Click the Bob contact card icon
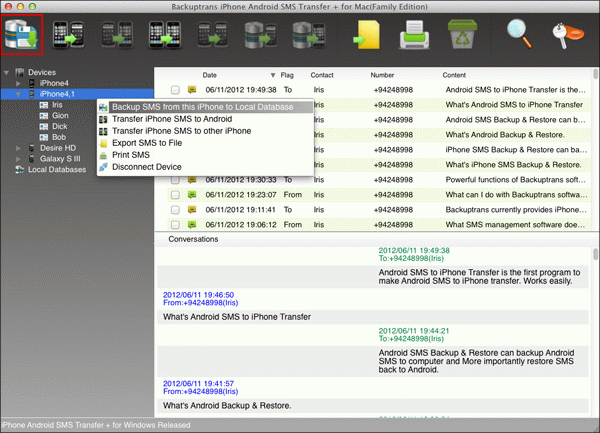This screenshot has height=433, width=600. [x=44, y=137]
